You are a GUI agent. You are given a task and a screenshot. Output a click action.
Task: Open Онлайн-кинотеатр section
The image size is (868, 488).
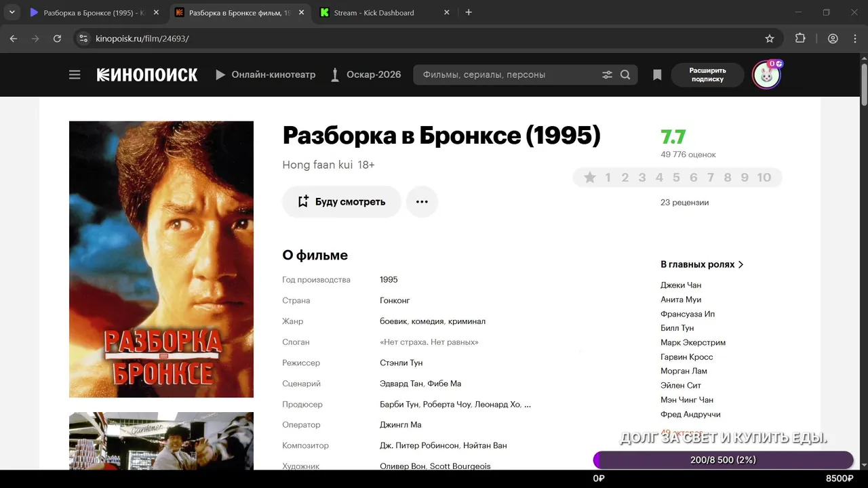(266, 75)
